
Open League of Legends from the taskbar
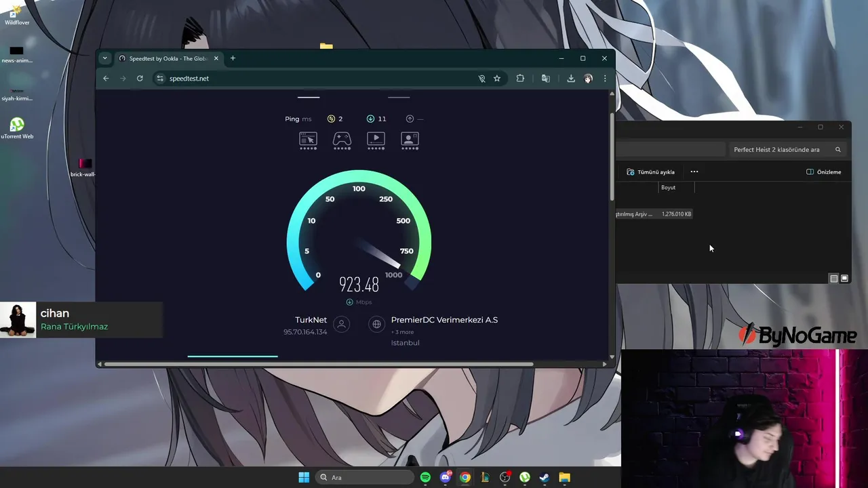(x=485, y=477)
